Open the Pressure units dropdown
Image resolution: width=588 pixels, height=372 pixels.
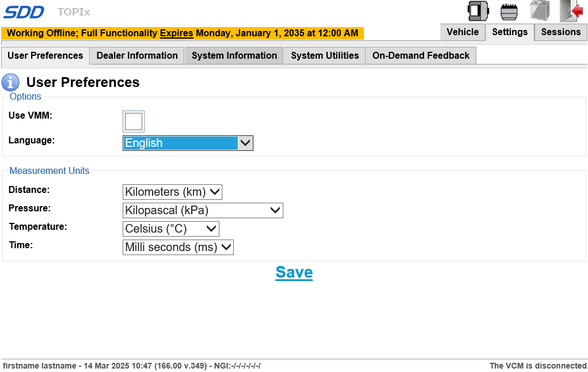pyautogui.click(x=203, y=210)
